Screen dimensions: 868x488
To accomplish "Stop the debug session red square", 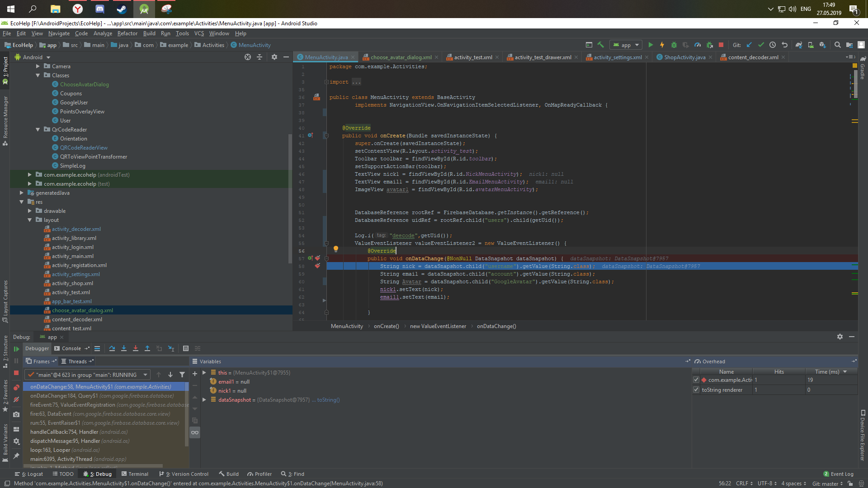I will pos(16,373).
